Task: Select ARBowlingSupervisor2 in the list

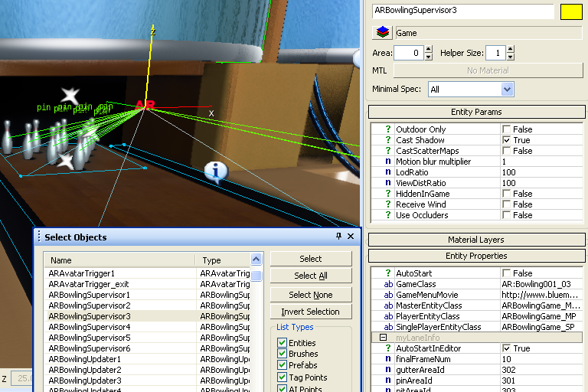Action: pos(147,305)
